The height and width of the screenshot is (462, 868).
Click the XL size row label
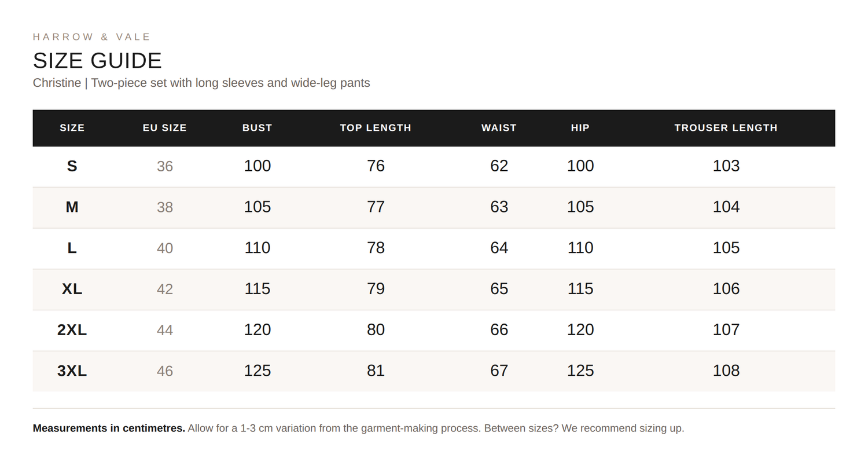pos(72,289)
